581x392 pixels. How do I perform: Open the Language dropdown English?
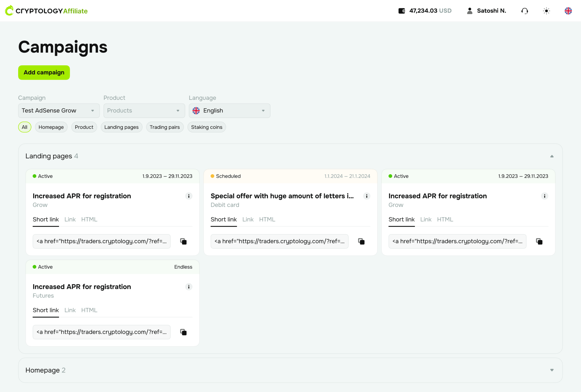[230, 111]
